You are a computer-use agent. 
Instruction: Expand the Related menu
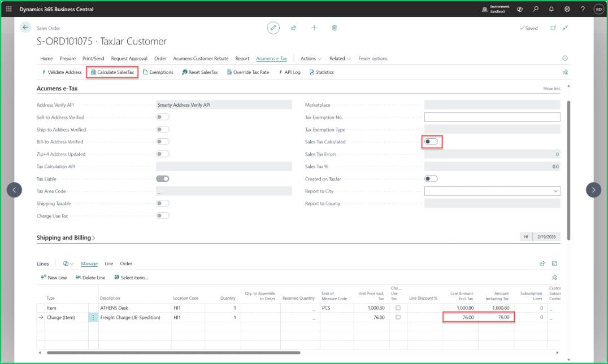tap(340, 59)
